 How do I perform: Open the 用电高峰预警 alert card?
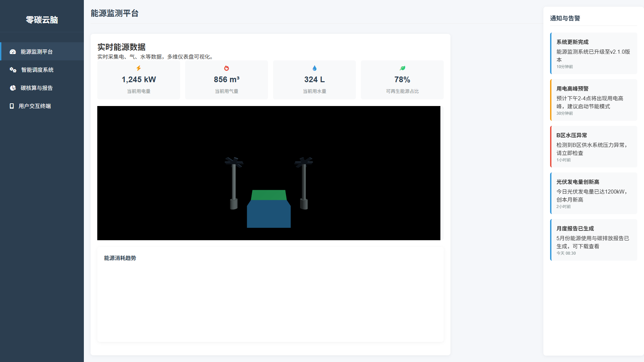593,100
